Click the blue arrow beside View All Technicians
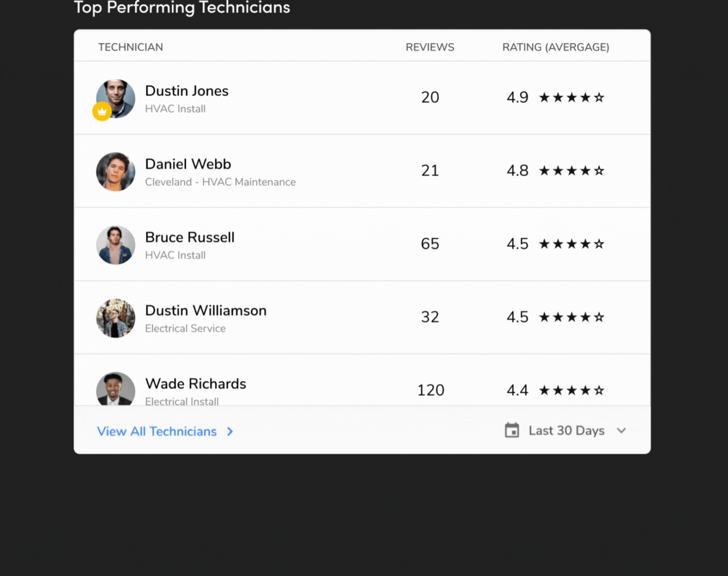The image size is (728, 576). click(x=229, y=431)
